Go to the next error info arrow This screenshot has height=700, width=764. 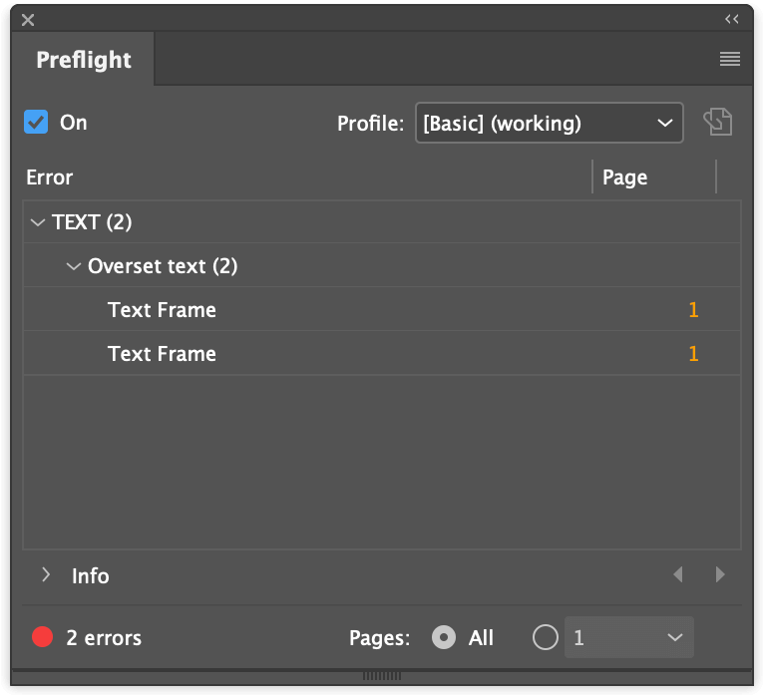click(720, 574)
